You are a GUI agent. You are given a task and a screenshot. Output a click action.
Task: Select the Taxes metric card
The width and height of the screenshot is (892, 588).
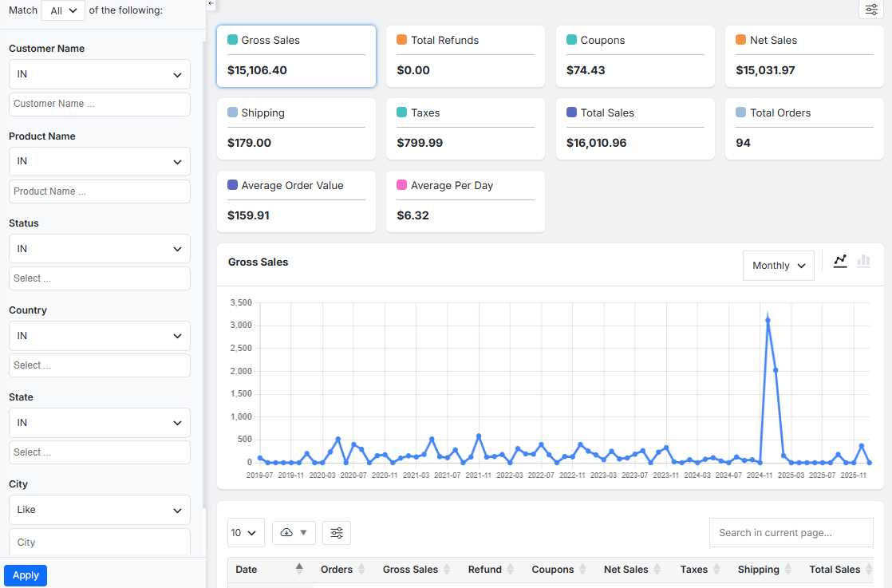click(465, 129)
